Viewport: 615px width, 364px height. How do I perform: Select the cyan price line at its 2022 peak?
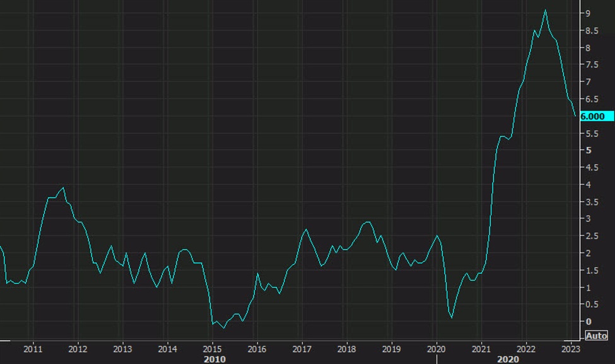pos(545,11)
